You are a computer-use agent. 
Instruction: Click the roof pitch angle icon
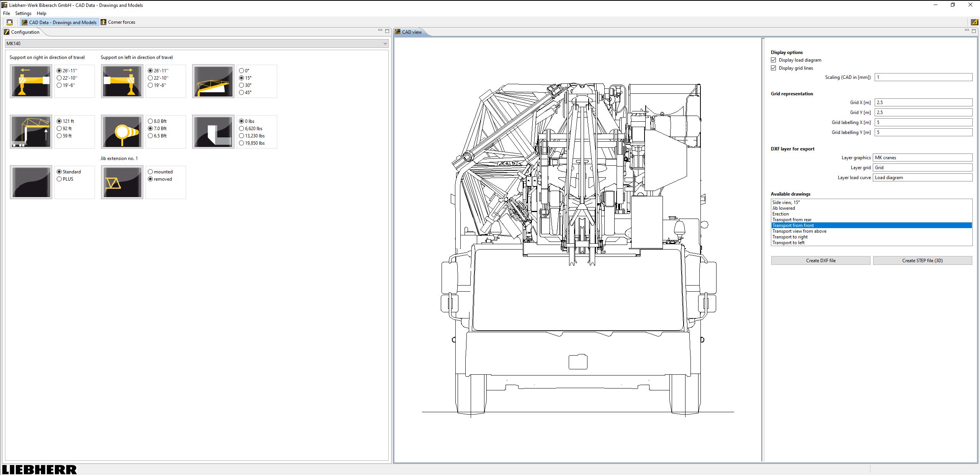213,81
